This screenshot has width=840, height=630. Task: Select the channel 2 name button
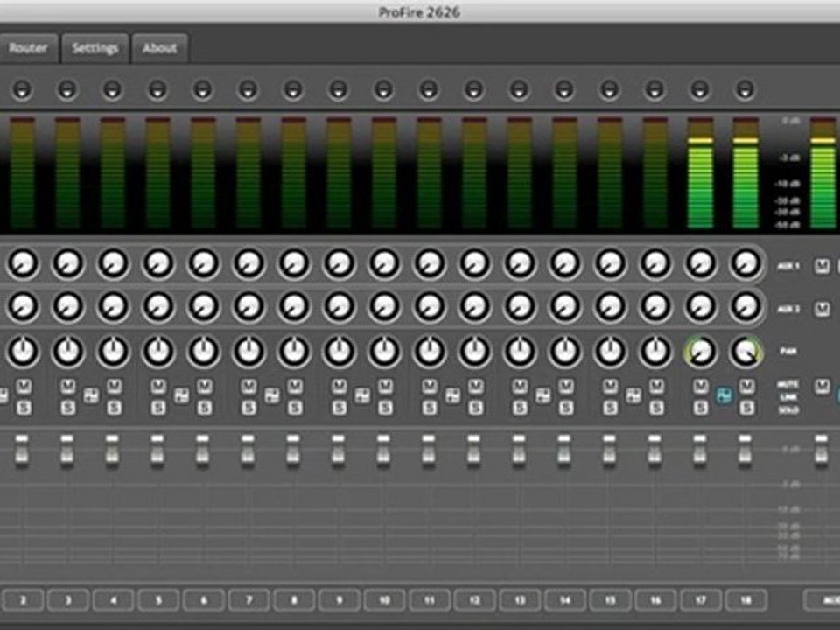[x=23, y=600]
